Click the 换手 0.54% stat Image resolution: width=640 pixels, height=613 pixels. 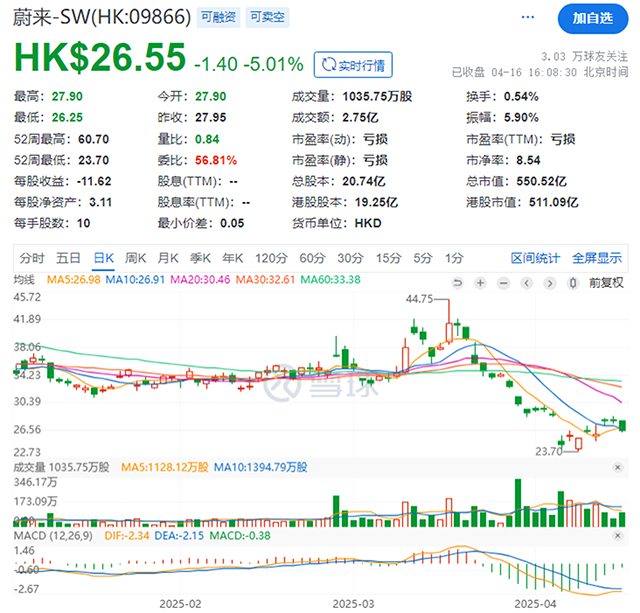coord(502,97)
